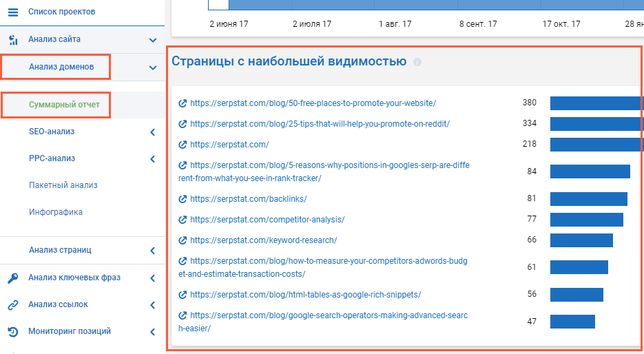Click external link icon for backlinks URL

pos(183,199)
